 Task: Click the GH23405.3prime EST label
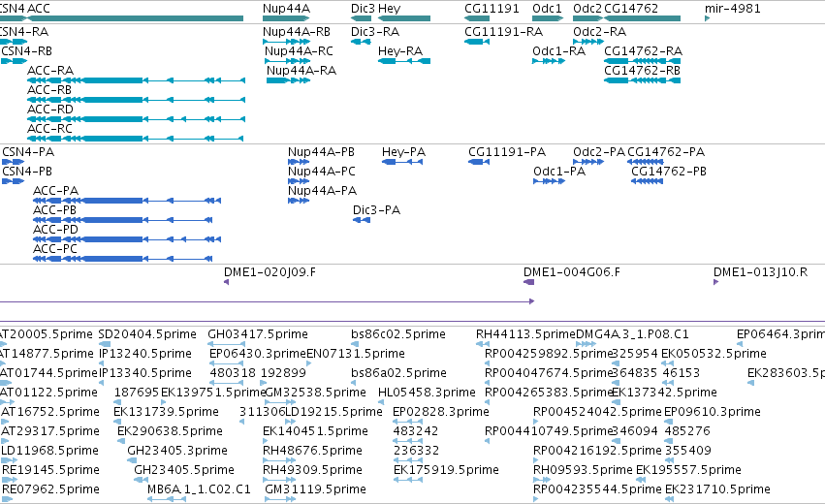click(177, 451)
